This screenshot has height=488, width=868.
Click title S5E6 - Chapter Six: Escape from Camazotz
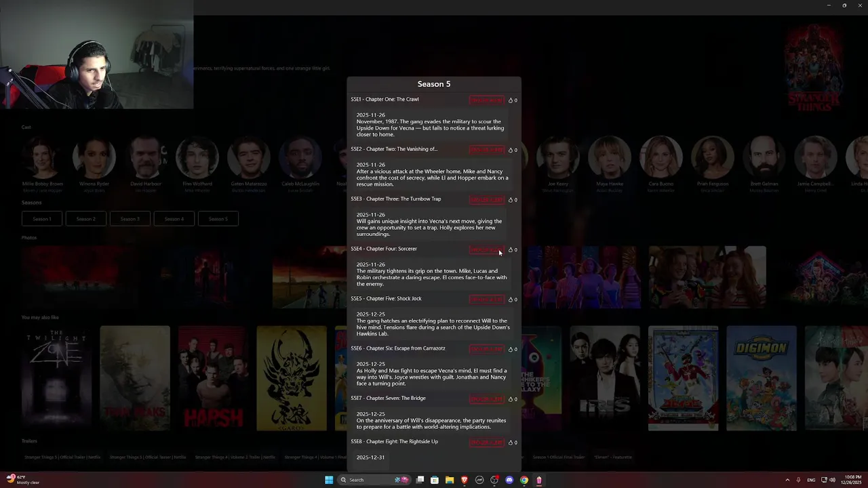pos(398,348)
